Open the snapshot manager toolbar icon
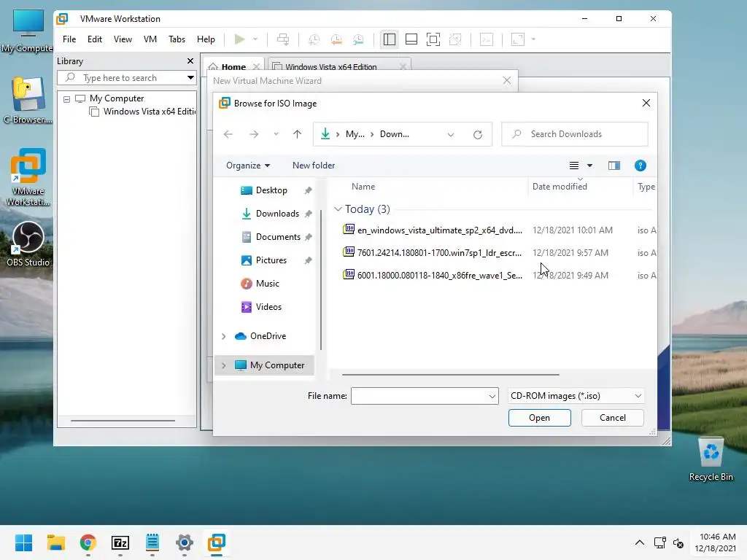 click(359, 39)
